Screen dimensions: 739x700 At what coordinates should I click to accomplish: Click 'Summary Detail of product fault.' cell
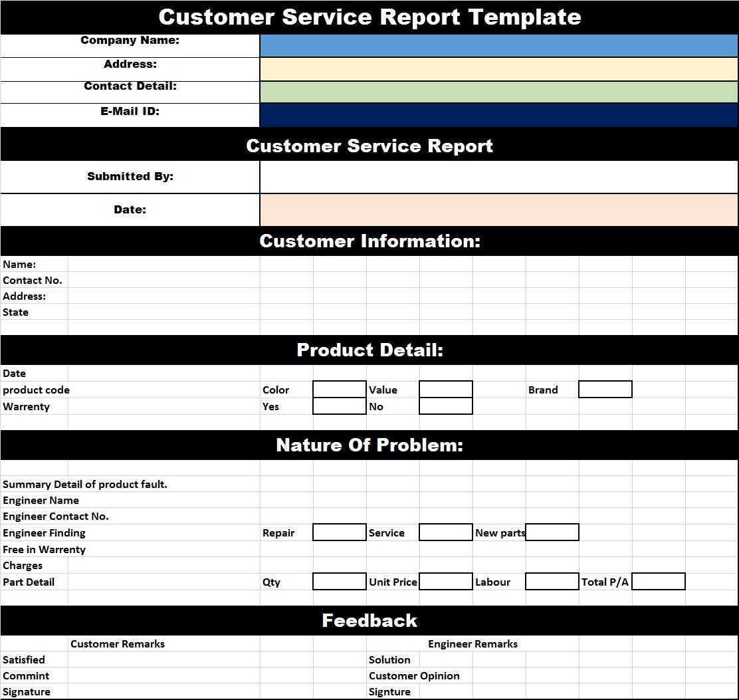click(85, 484)
